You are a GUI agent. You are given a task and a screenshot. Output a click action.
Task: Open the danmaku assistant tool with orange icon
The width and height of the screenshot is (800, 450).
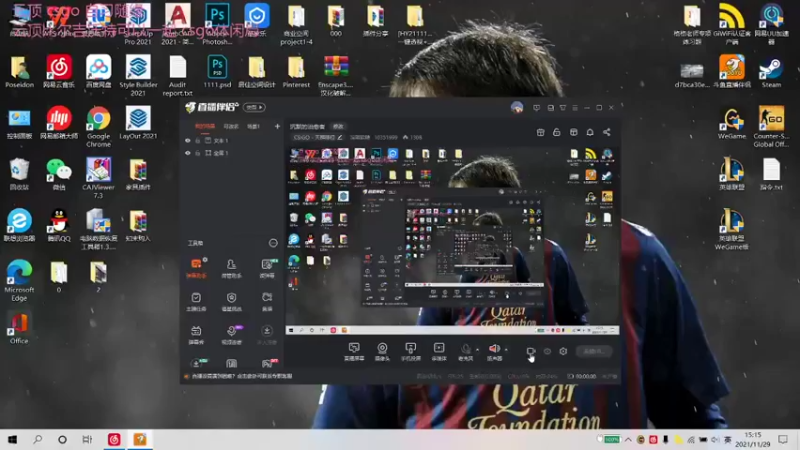[x=196, y=267]
